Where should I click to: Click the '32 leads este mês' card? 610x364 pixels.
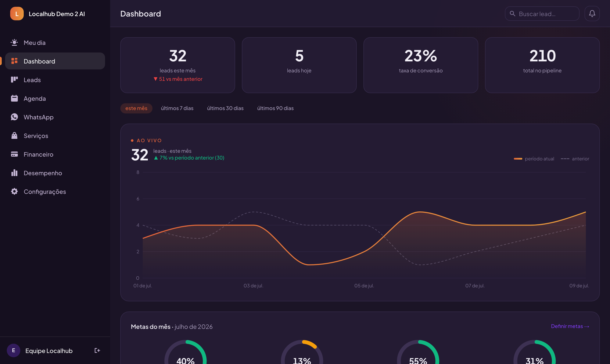[177, 65]
